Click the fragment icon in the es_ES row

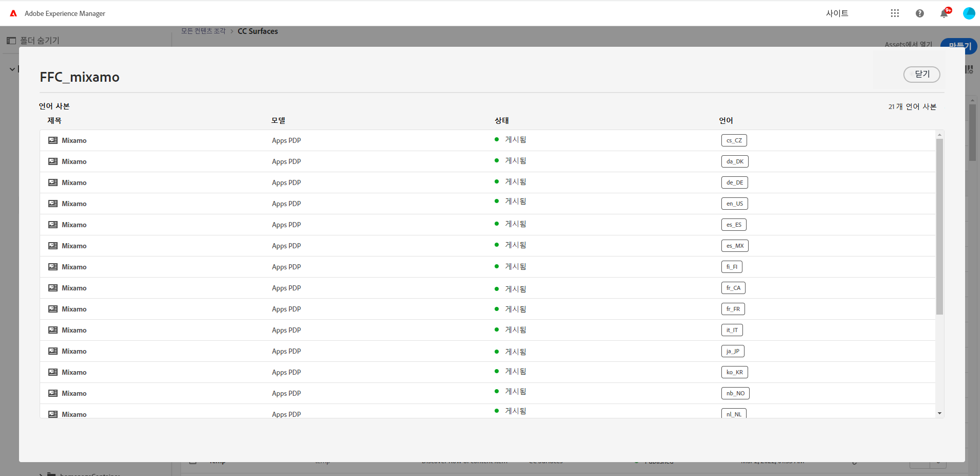point(53,225)
